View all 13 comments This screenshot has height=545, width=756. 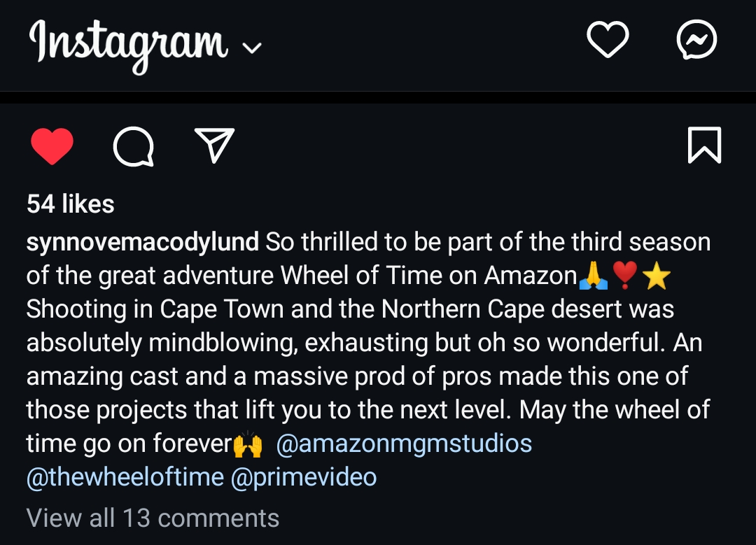pyautogui.click(x=153, y=518)
